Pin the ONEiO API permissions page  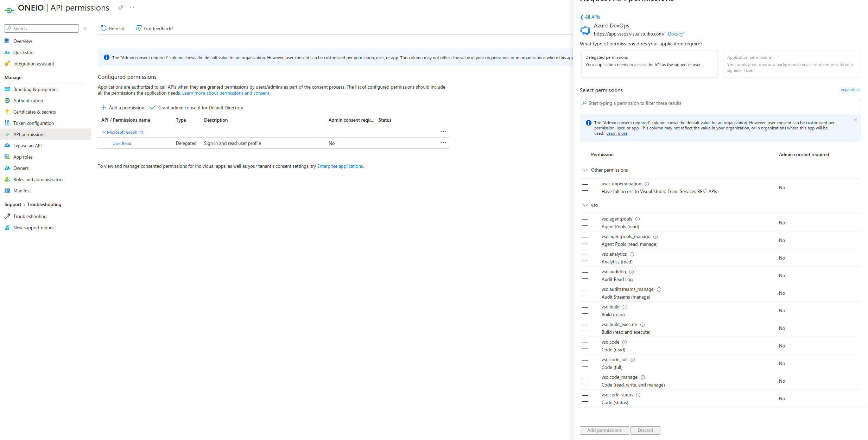[121, 8]
